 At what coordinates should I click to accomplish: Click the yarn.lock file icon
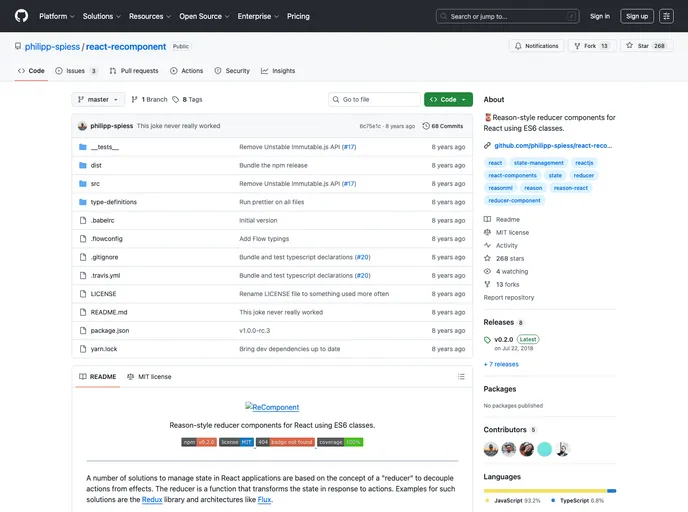[83, 349]
